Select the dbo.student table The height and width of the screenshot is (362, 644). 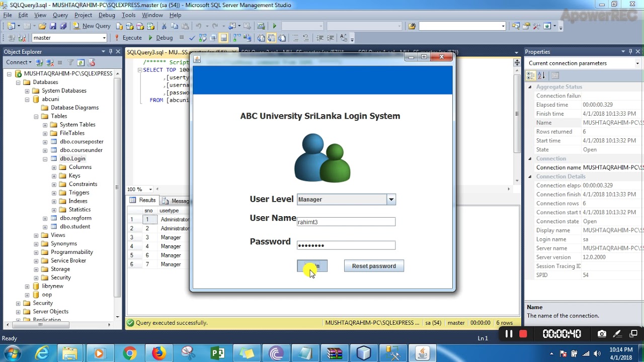(75, 227)
